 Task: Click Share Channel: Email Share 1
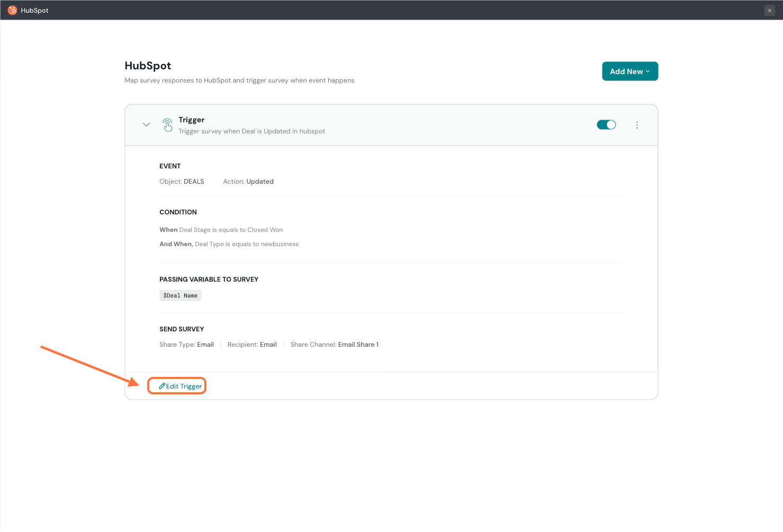[334, 345]
